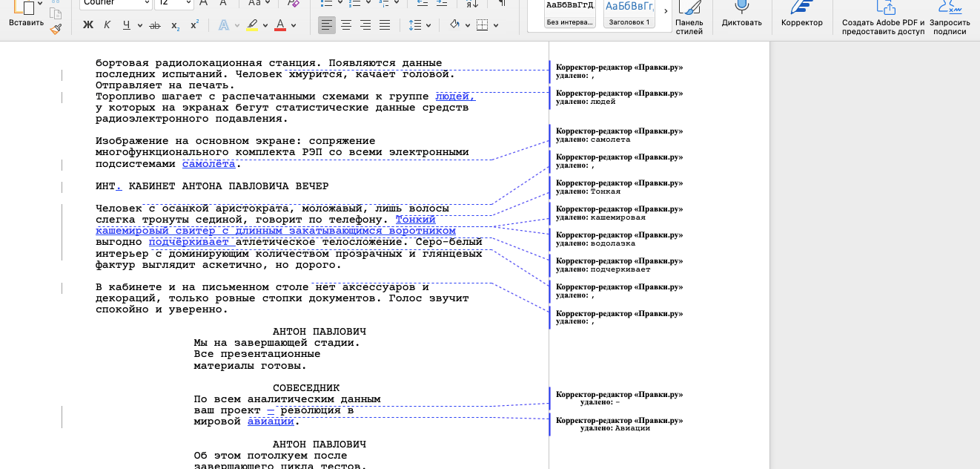Expand the styles gallery arrow

[665, 11]
